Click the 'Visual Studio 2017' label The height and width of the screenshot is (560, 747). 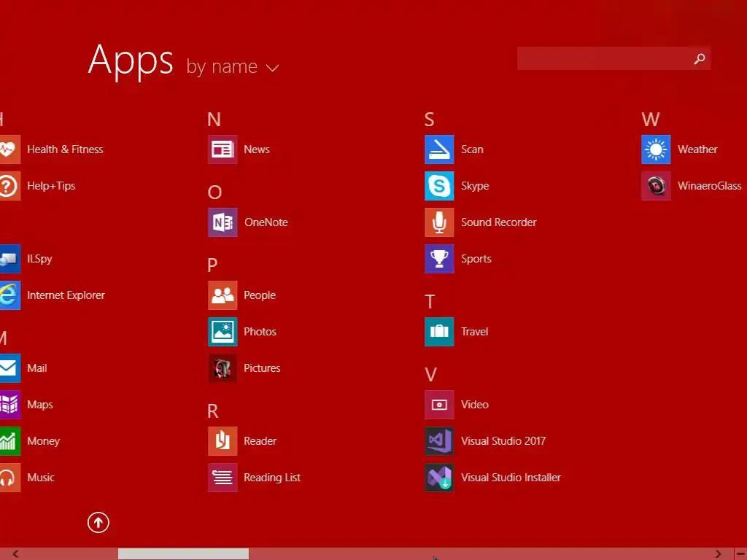pyautogui.click(x=503, y=441)
